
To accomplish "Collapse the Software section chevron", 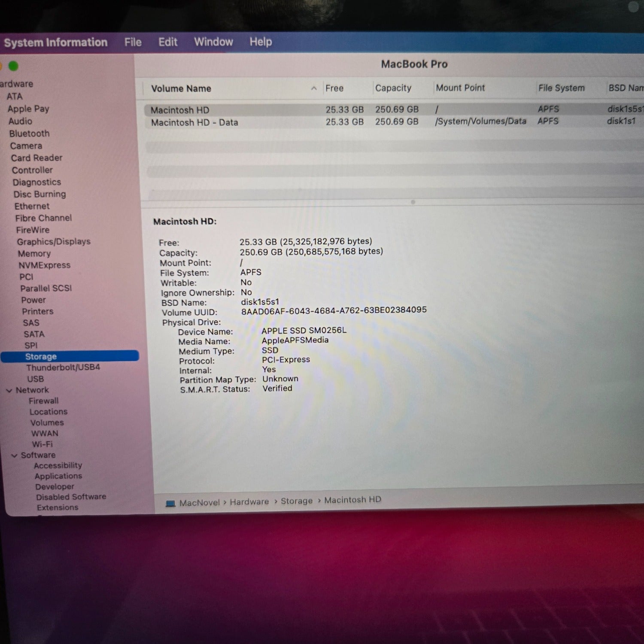I will (x=15, y=456).
